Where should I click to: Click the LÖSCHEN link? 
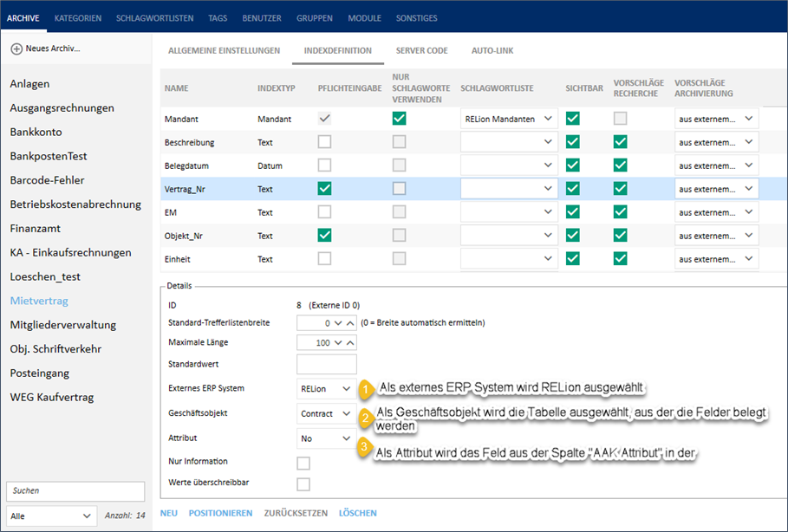pos(357,513)
